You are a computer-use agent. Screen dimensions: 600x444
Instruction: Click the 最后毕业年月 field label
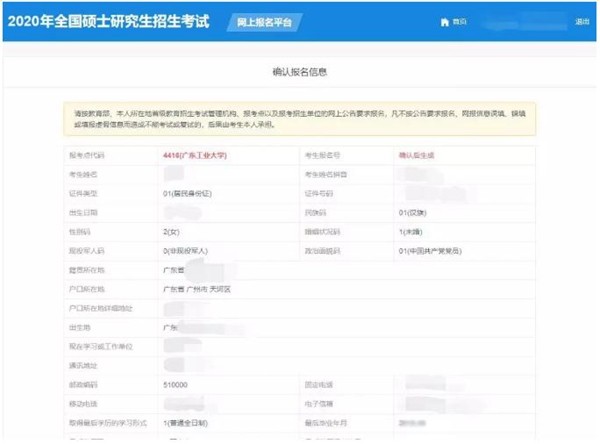(x=326, y=423)
